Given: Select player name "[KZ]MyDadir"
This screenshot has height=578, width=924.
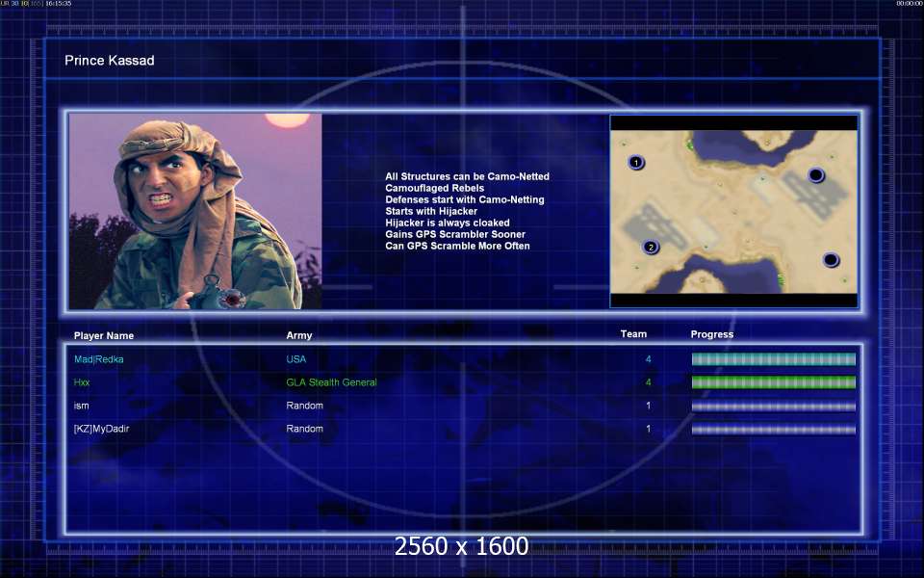Looking at the screenshot, I should 101,429.
